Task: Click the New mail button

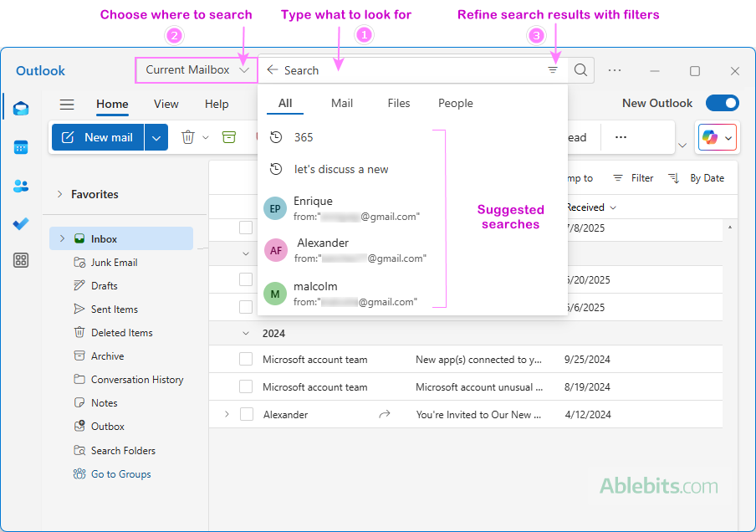Action: 98,137
